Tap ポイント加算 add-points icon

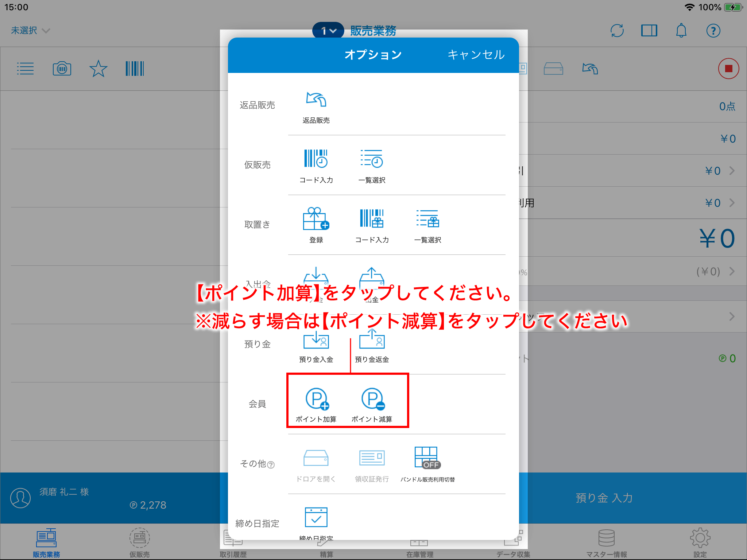pos(317,399)
